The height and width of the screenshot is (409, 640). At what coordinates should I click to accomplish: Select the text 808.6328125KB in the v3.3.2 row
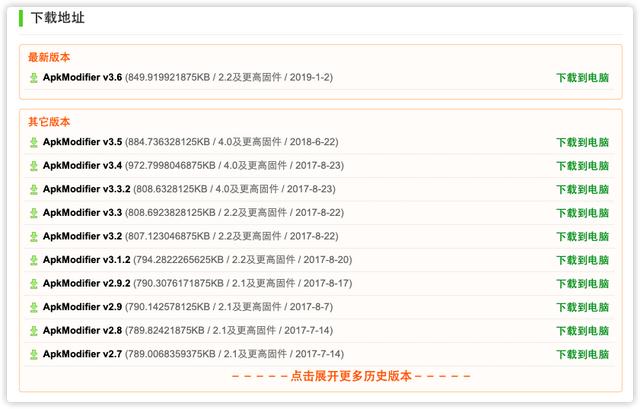(171, 189)
